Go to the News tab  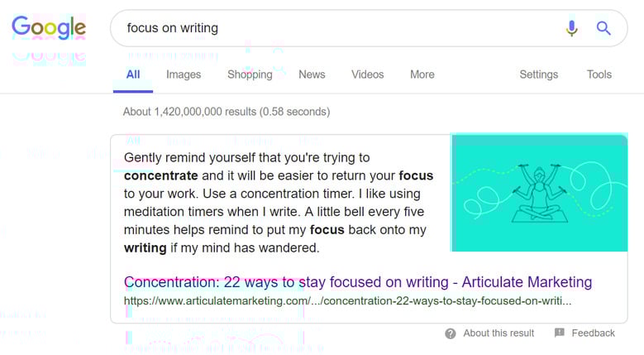point(312,74)
